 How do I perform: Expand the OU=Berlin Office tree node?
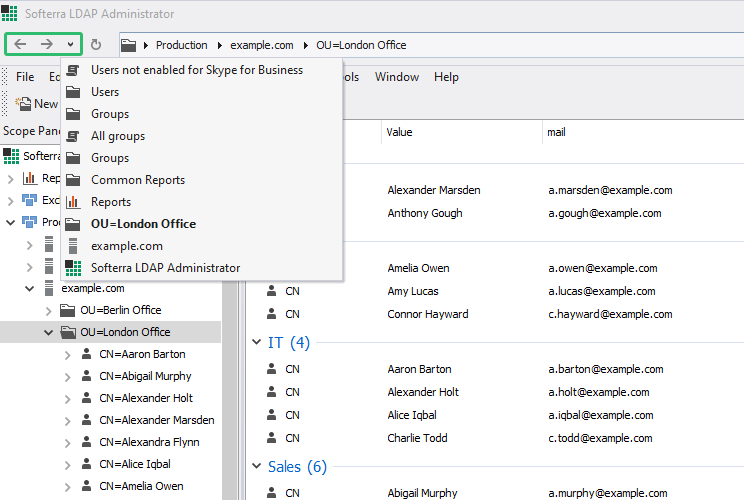pos(48,311)
